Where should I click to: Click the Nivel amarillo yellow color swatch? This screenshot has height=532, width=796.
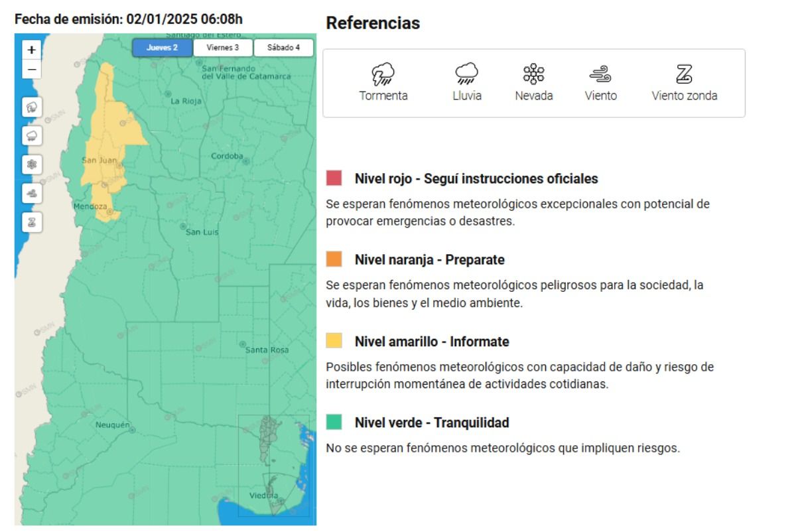pos(334,341)
